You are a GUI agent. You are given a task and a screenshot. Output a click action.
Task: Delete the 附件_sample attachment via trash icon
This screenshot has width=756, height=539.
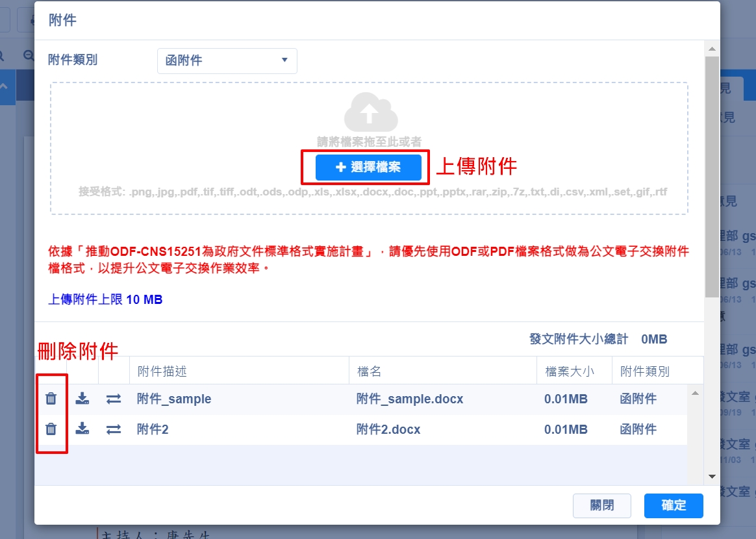(x=51, y=399)
